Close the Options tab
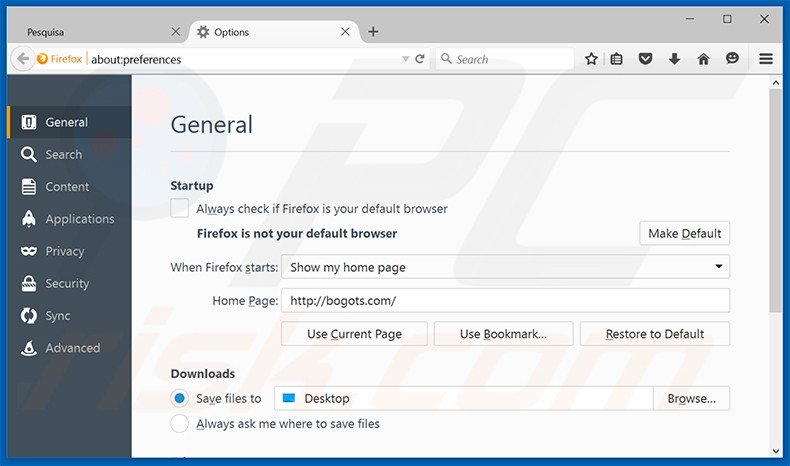 click(x=345, y=32)
